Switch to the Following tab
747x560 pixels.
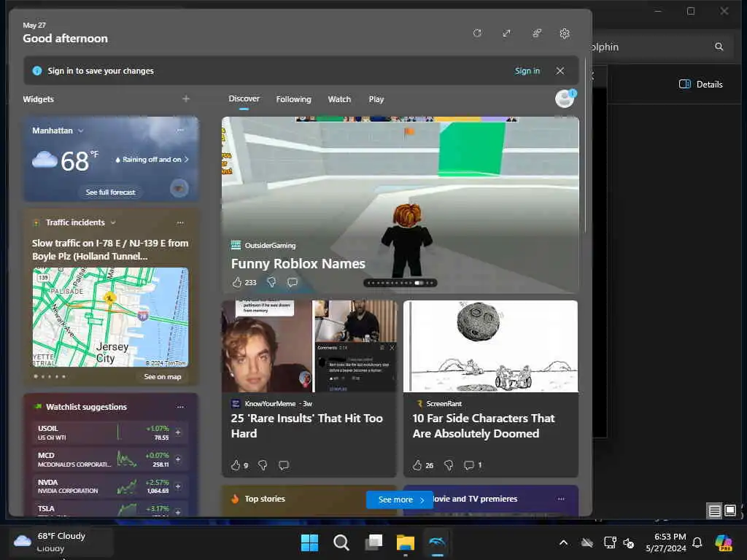(x=293, y=99)
